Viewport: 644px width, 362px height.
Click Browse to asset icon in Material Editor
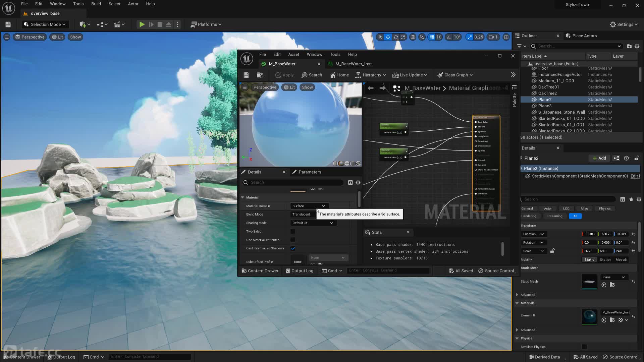(260, 75)
